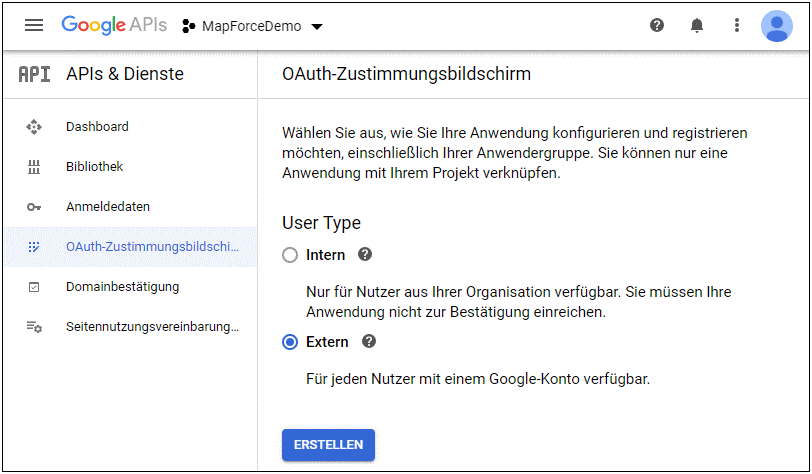Open the MapForceDemo project dropdown
This screenshot has width=812, height=474.
pyautogui.click(x=253, y=26)
